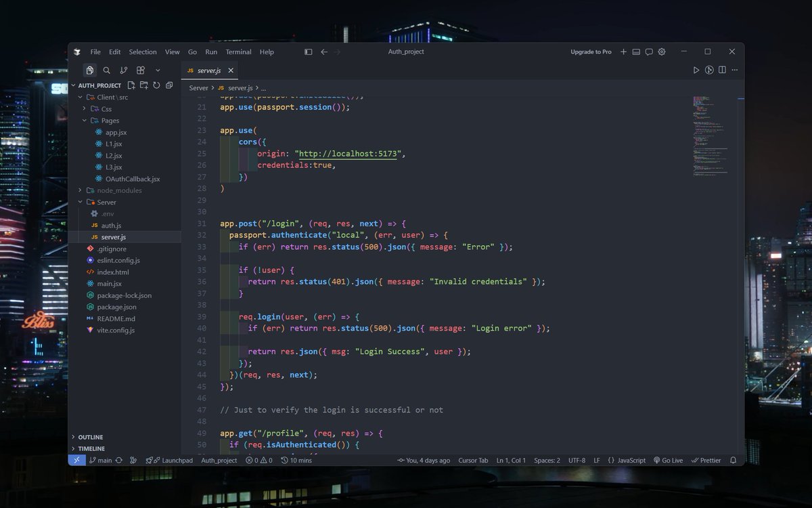This screenshot has width=812, height=508.
Task: Open L1.jsx in the file tree
Action: click(113, 144)
